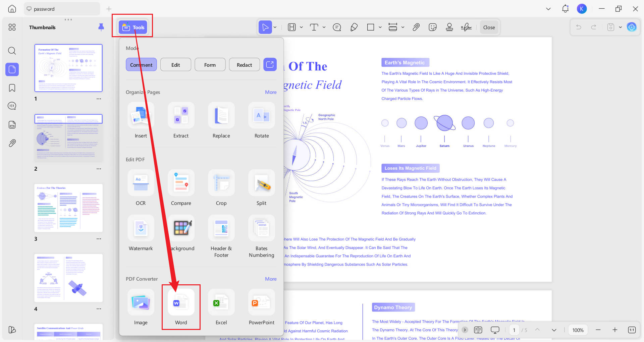Go to the home screen
Viewport: 644px width, 342px height.
(12, 9)
